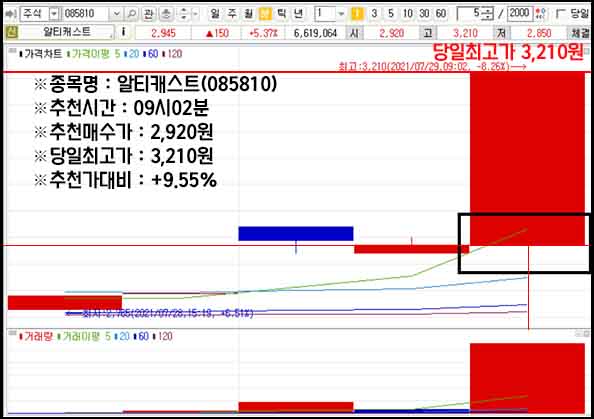Toggle the 당일 checkbox
Image resolution: width=594 pixels, height=419 pixels.
click(x=560, y=14)
